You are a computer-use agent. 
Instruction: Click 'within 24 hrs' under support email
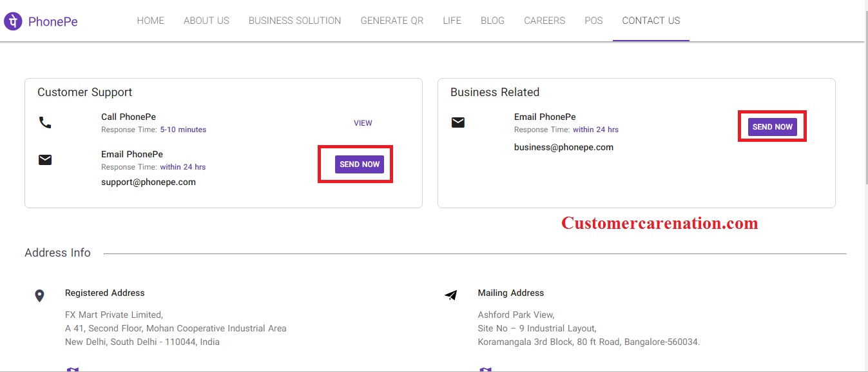click(183, 167)
